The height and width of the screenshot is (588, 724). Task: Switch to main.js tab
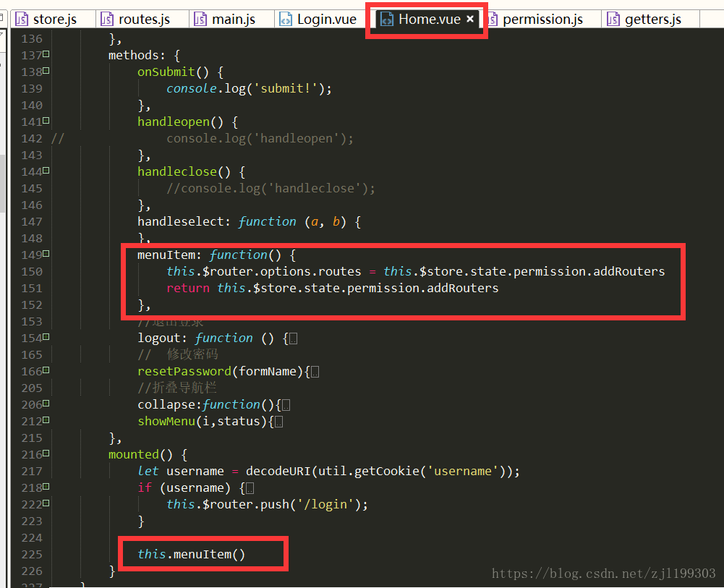(x=225, y=20)
